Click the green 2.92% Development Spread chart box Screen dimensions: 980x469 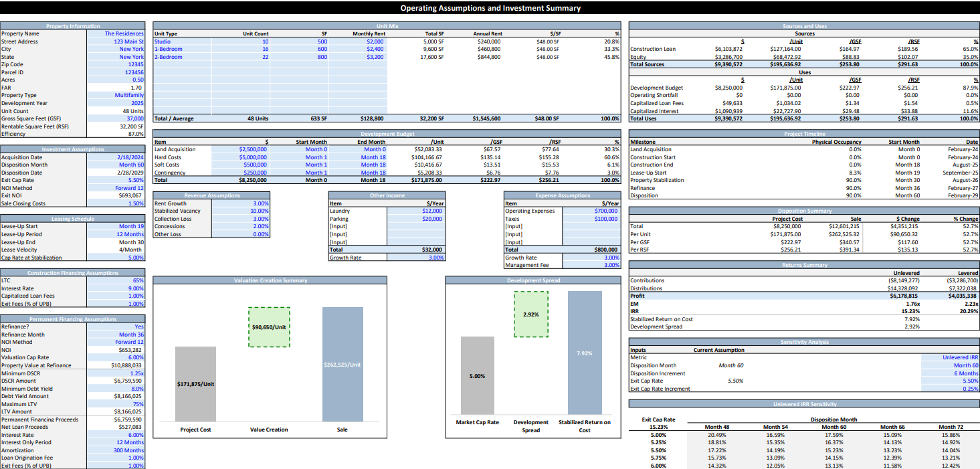coord(532,314)
